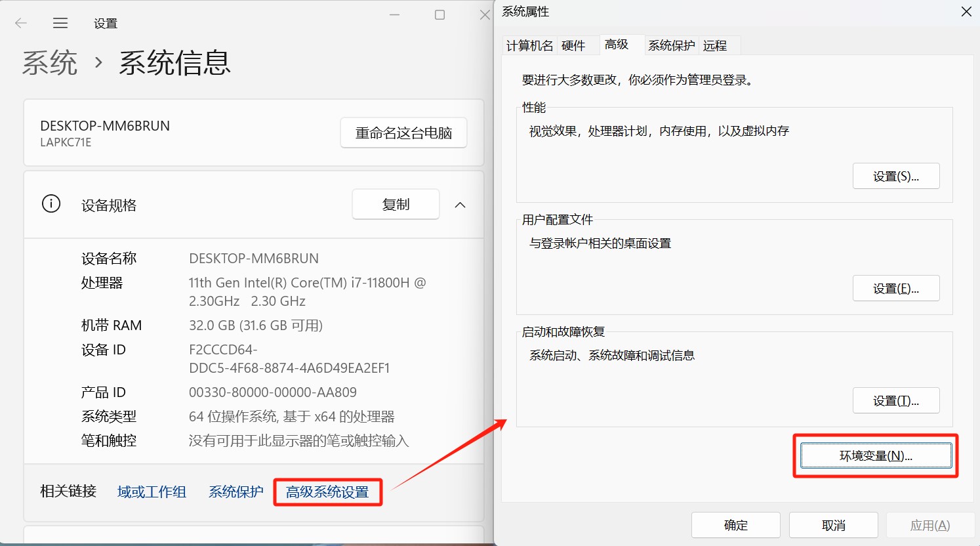Open startup and recovery 设置(T) button

895,401
